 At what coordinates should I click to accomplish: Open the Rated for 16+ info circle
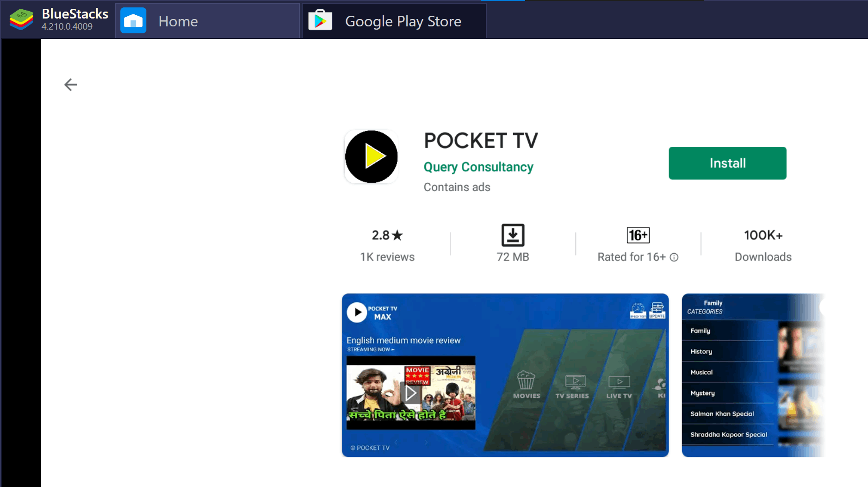click(675, 257)
